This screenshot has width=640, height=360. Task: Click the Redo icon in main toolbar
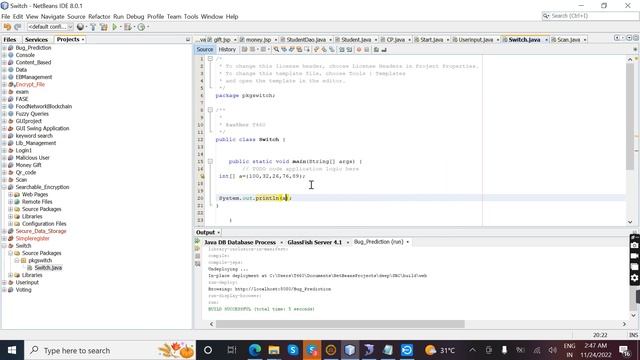point(17,27)
